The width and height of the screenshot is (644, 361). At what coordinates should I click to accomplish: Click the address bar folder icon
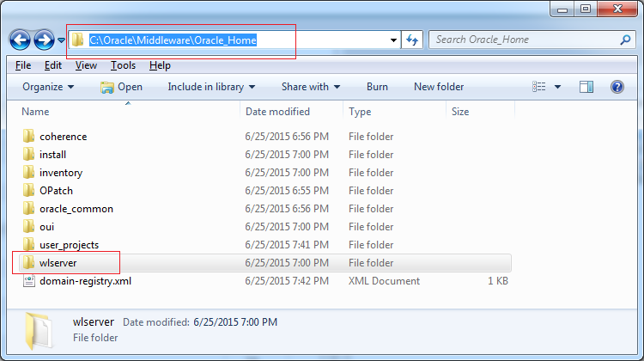point(77,40)
